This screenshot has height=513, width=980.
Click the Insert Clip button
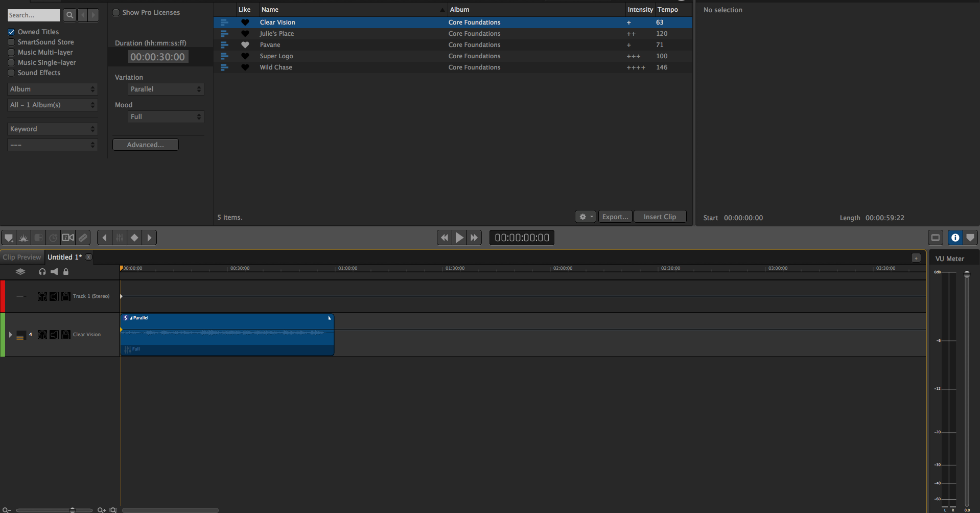660,217
